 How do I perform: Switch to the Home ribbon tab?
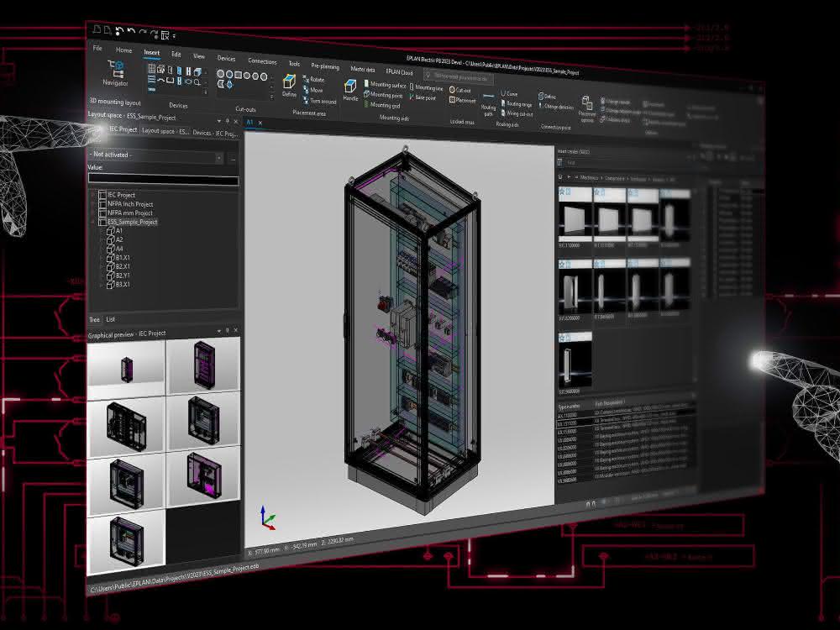123,50
